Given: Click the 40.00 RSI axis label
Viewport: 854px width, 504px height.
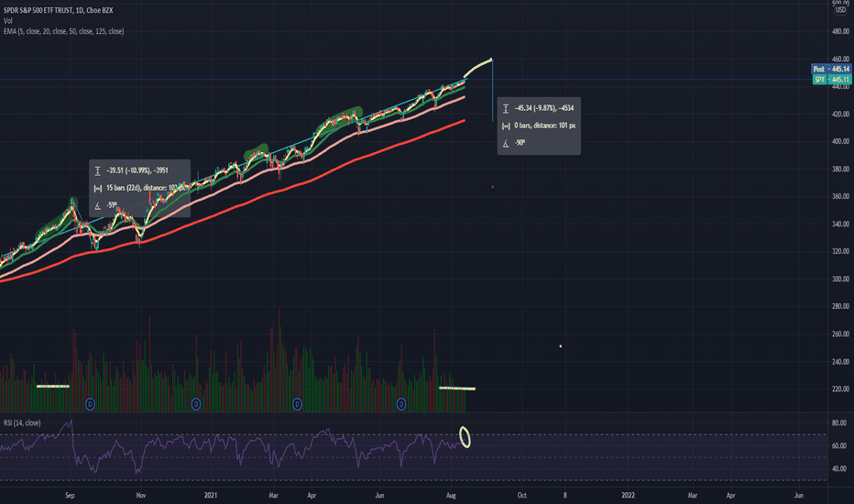Looking at the screenshot, I should (x=839, y=468).
